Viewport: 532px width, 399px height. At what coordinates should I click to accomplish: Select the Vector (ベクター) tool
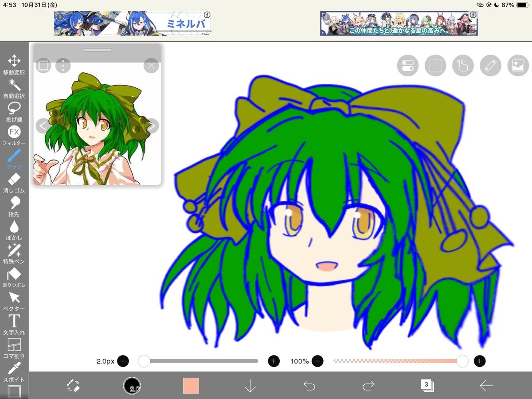pyautogui.click(x=14, y=301)
